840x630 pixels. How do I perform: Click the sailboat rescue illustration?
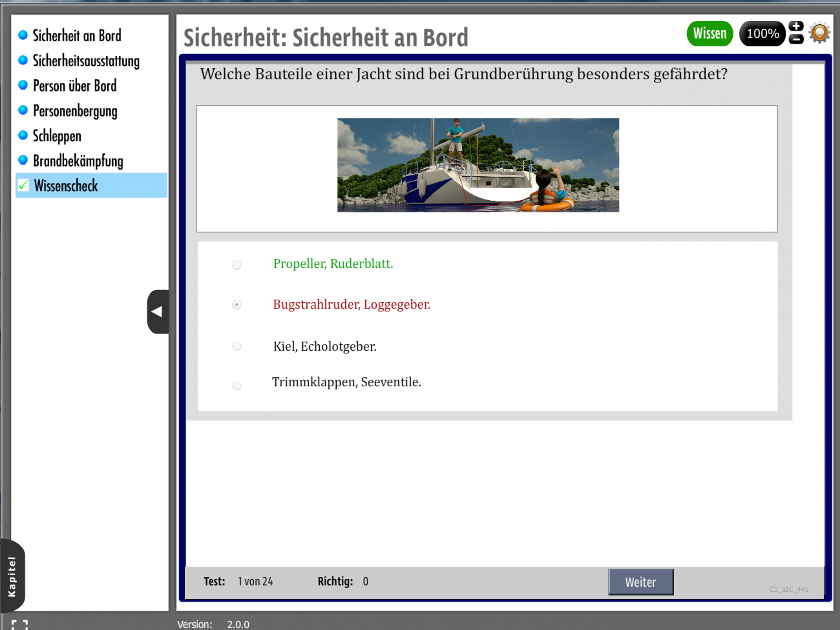click(x=478, y=165)
